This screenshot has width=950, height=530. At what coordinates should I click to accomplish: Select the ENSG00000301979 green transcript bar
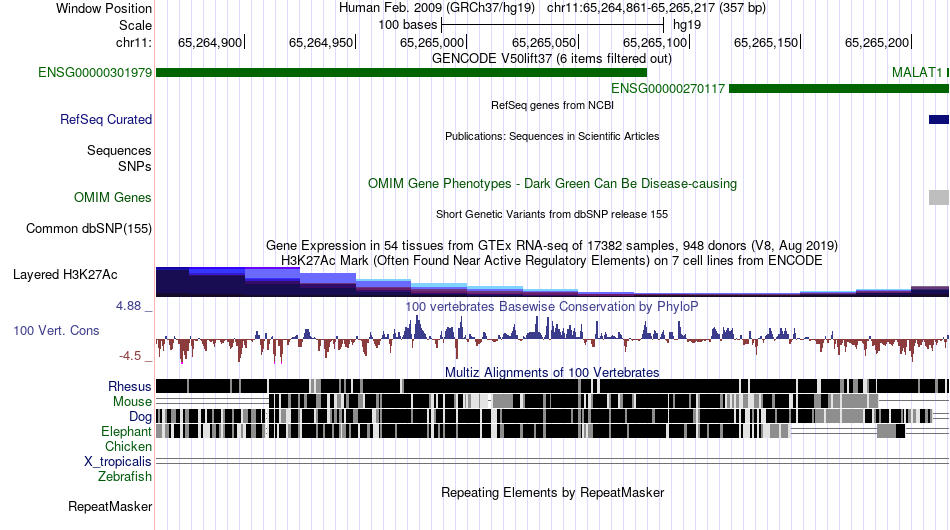pos(401,73)
